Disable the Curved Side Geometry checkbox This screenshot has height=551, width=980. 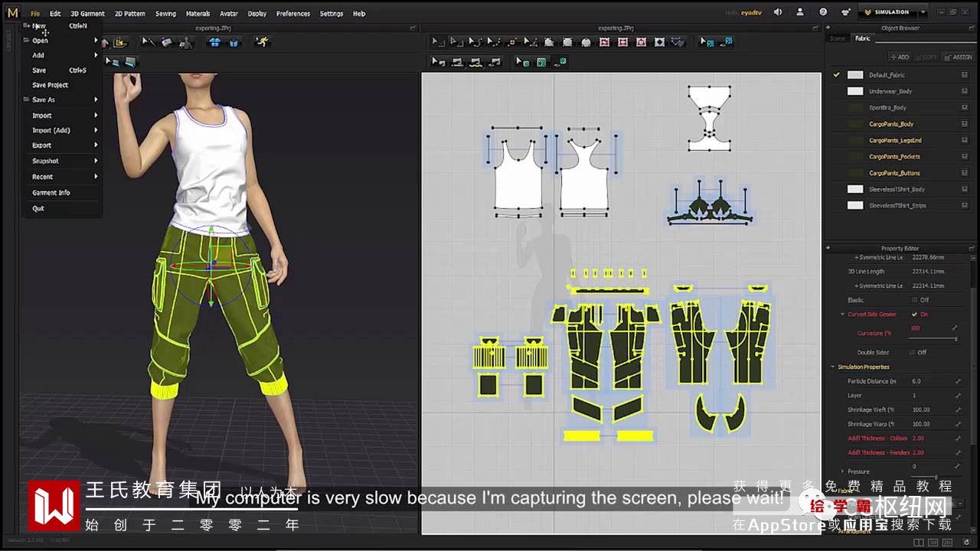914,315
